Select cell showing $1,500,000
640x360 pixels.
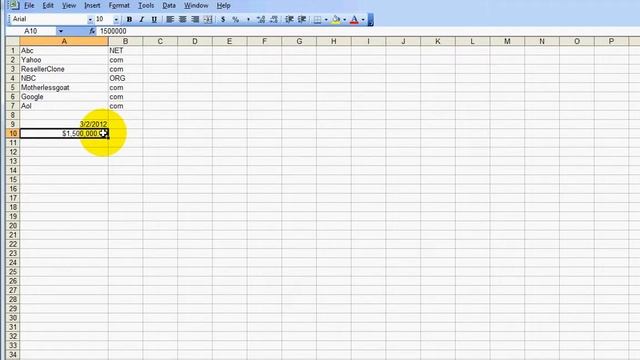click(x=64, y=133)
